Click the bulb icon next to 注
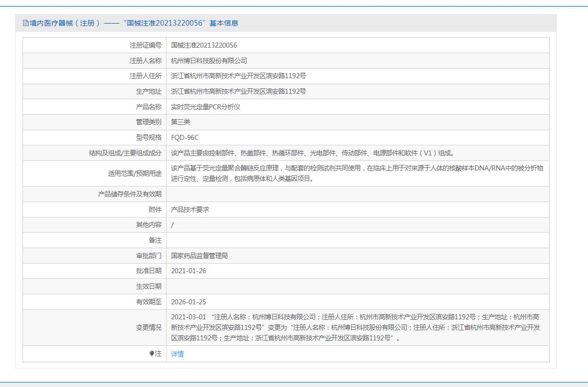The image size is (588, 387). [x=152, y=353]
